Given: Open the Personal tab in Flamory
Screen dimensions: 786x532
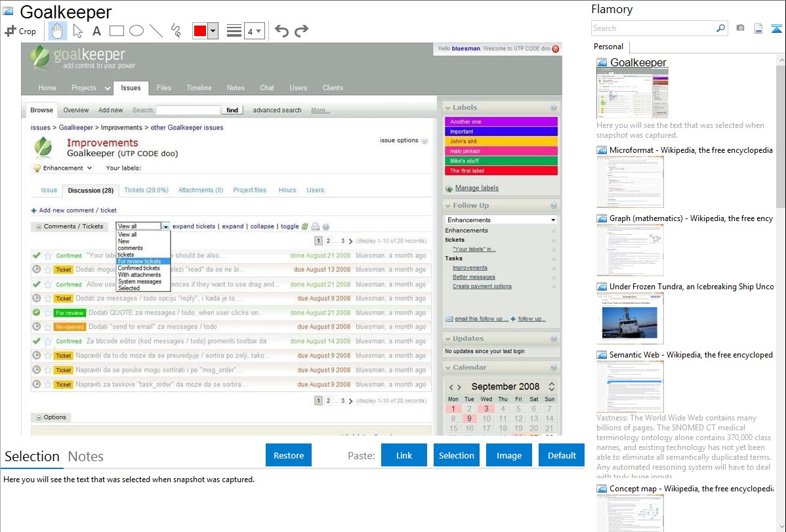Looking at the screenshot, I should click(609, 47).
